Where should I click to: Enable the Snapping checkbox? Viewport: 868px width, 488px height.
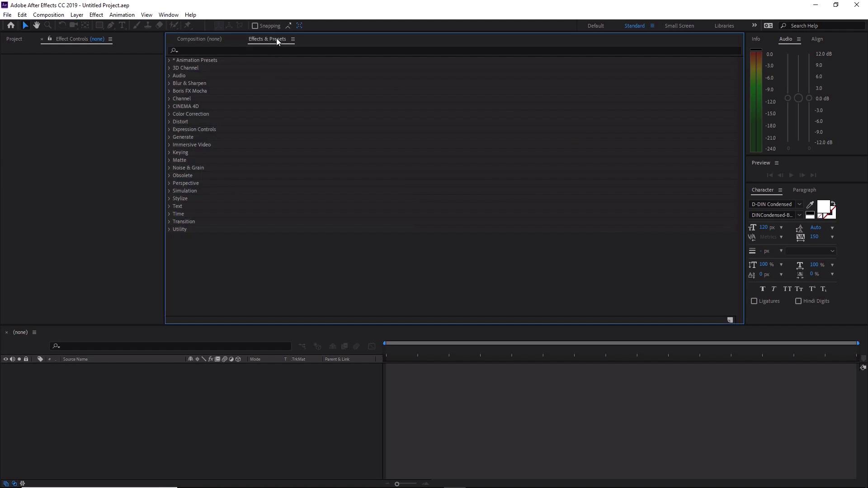[255, 26]
